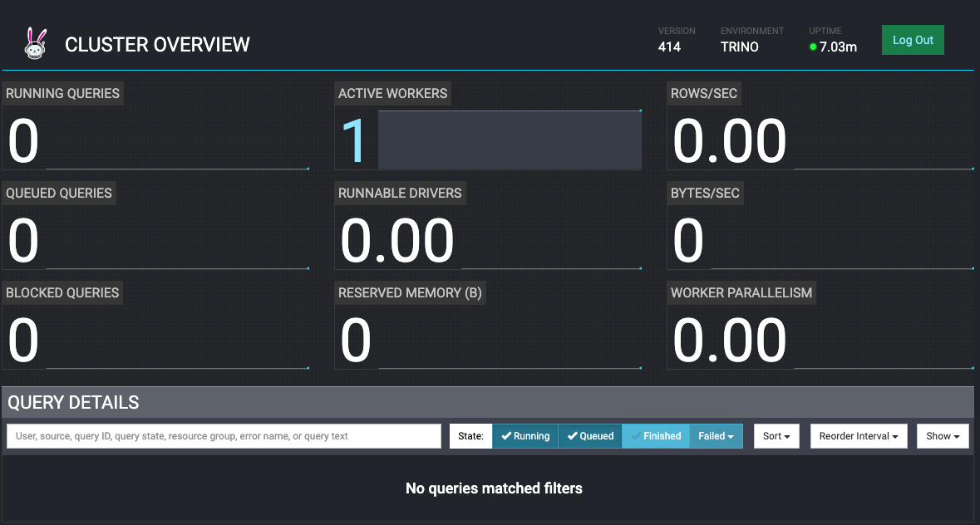Screen dimensions: 980x525
Task: Click the green uptime status dot
Action: pyautogui.click(x=813, y=47)
